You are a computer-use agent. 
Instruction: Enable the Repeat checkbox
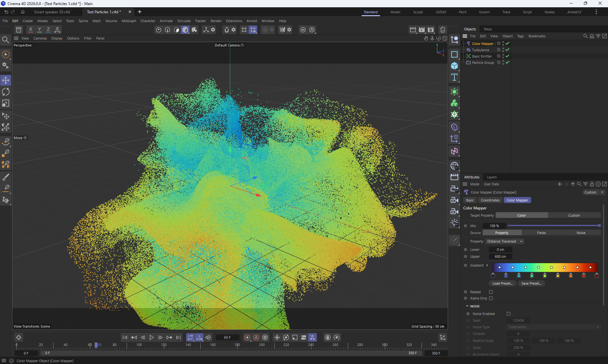coord(491,292)
